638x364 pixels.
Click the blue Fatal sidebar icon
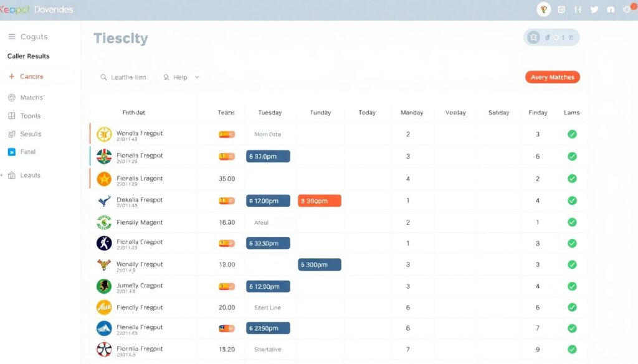pyautogui.click(x=12, y=152)
